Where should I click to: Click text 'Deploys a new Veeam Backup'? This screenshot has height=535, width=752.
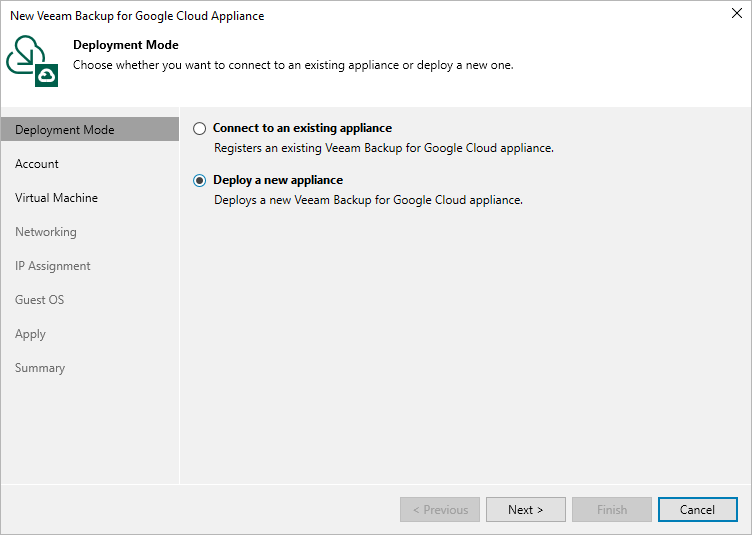coord(293,200)
